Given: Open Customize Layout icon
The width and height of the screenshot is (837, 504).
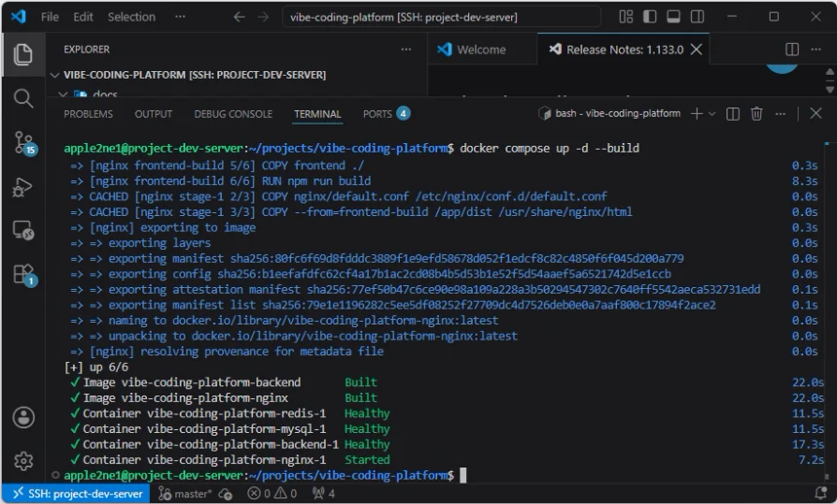Looking at the screenshot, I should [x=626, y=17].
